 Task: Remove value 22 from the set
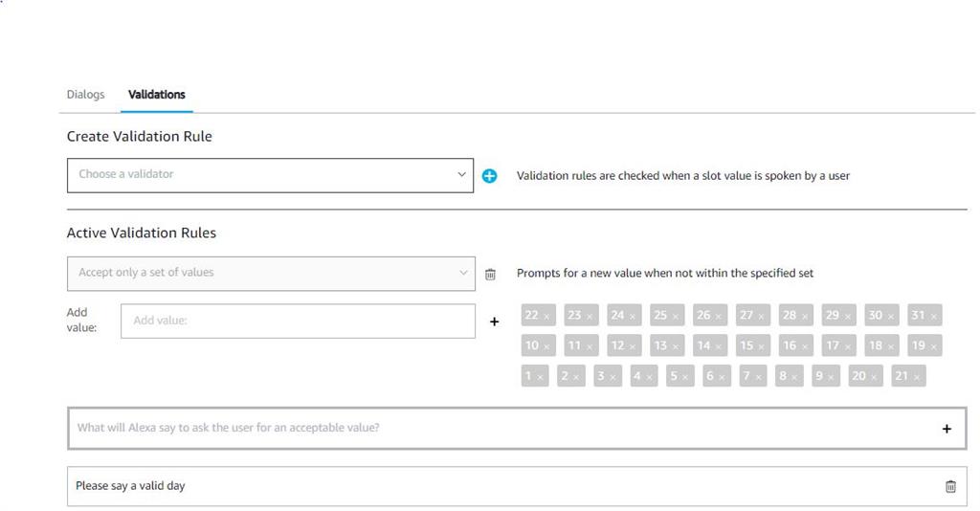pos(547,316)
